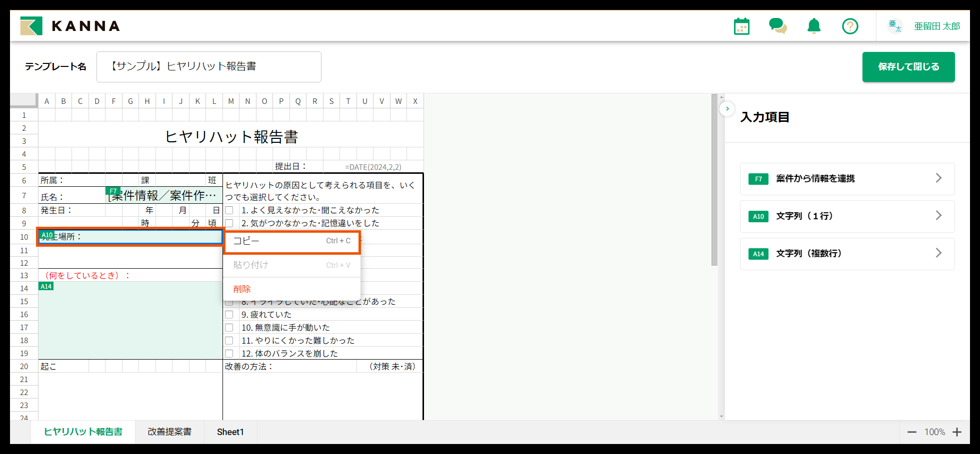Zoom out with the minus icon
Screen dimensions: 980x454
[912, 432]
